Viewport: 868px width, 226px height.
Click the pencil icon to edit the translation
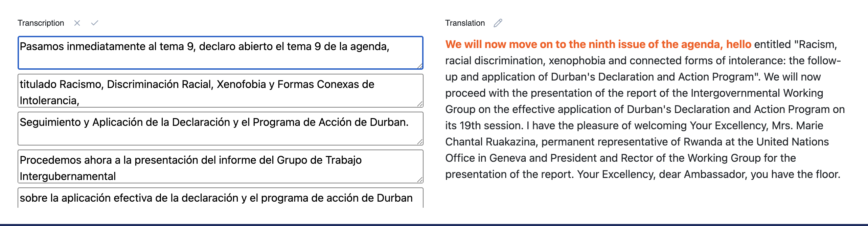[498, 23]
